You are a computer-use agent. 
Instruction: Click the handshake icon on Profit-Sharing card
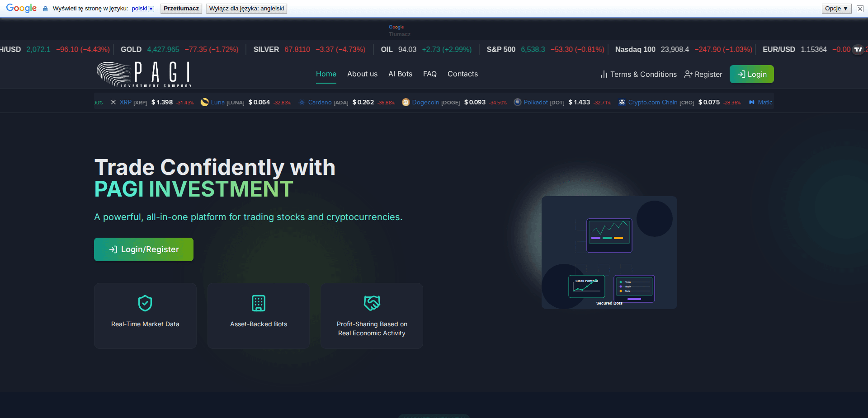tap(372, 303)
